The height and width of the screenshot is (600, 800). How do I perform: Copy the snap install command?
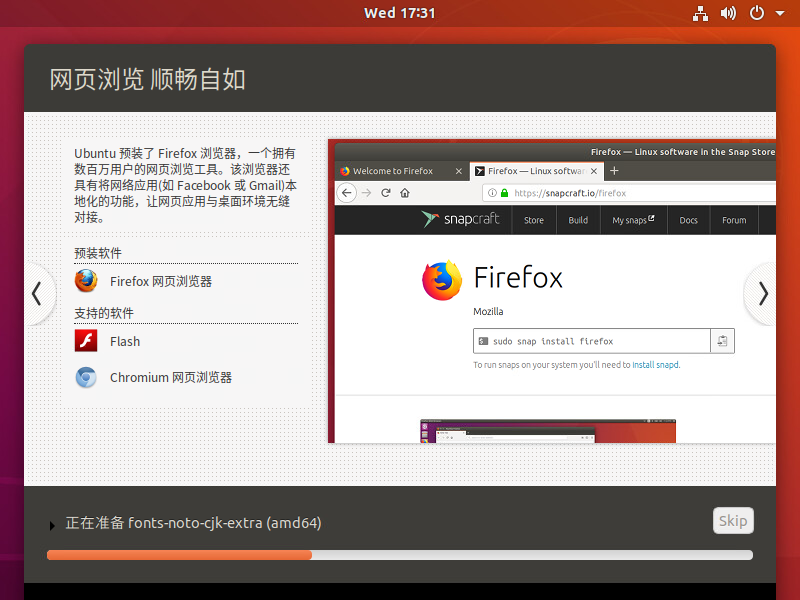pyautogui.click(x=722, y=341)
